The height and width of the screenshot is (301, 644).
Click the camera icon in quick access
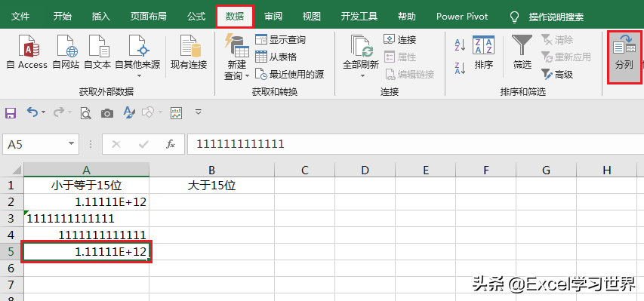point(107,113)
